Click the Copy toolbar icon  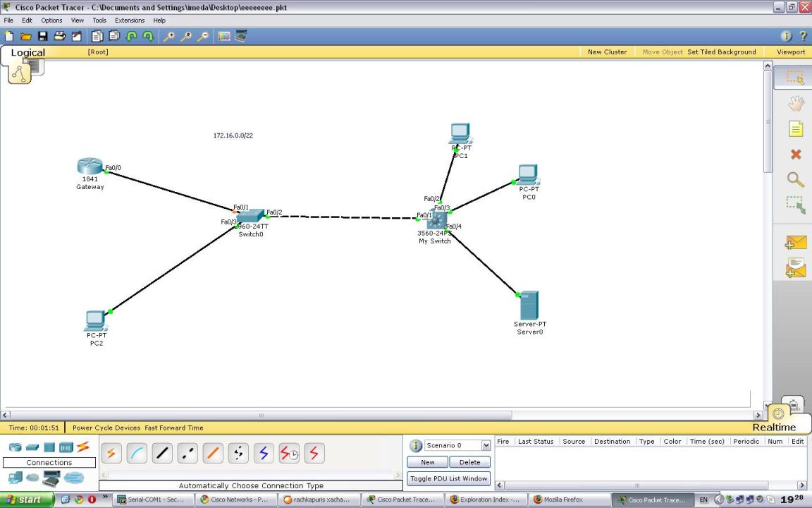pos(97,36)
